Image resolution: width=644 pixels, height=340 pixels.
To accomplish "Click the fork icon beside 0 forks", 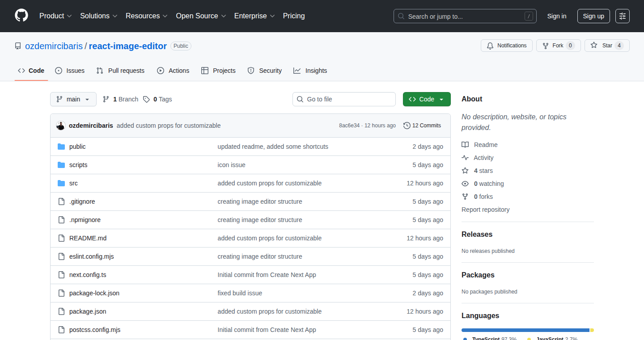I will click(465, 197).
